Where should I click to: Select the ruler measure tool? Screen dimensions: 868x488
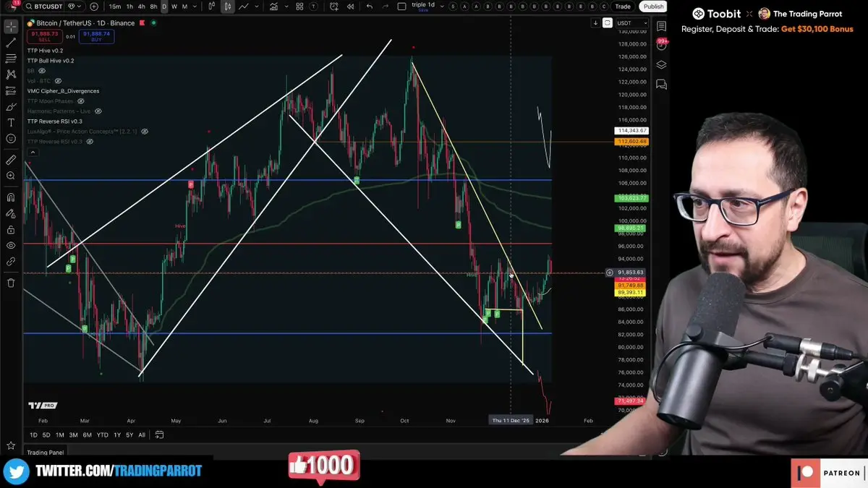(11, 159)
